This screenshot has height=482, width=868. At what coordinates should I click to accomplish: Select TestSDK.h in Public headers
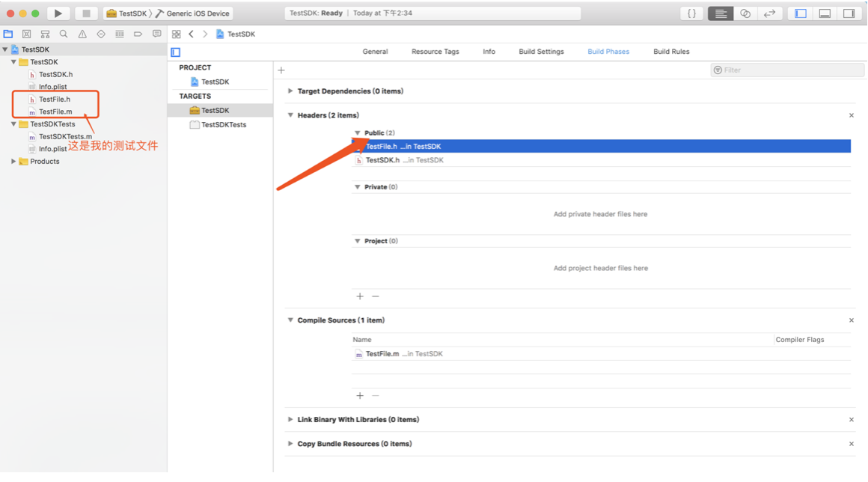tap(601, 160)
